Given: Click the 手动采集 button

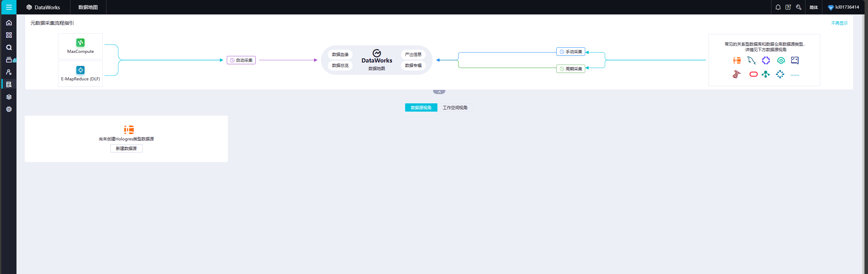Looking at the screenshot, I should [x=571, y=52].
